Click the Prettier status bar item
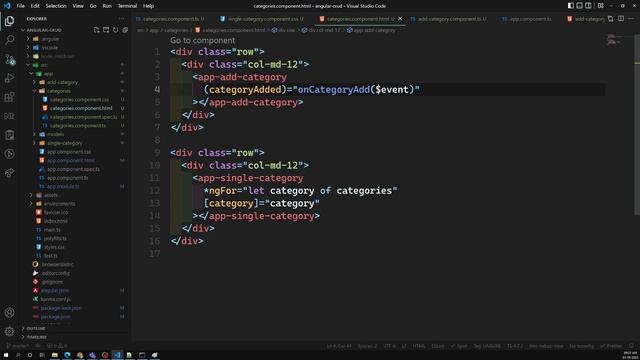 pos(611,346)
